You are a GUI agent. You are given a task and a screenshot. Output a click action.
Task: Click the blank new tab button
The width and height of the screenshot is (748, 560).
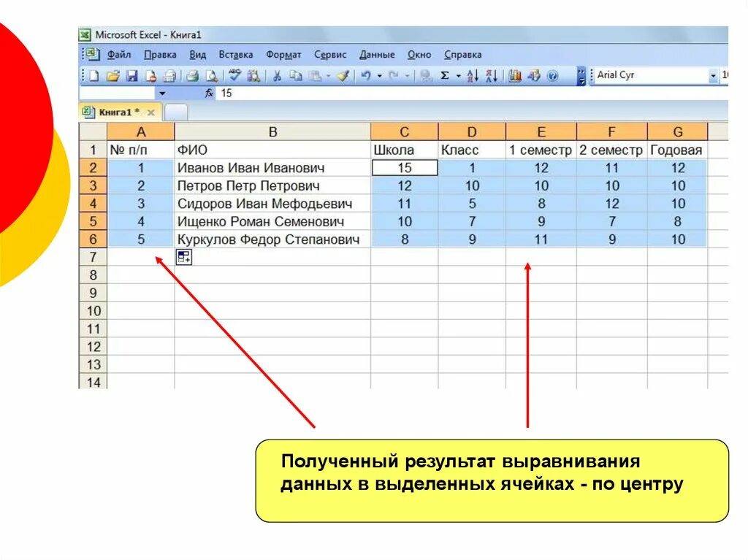click(176, 112)
